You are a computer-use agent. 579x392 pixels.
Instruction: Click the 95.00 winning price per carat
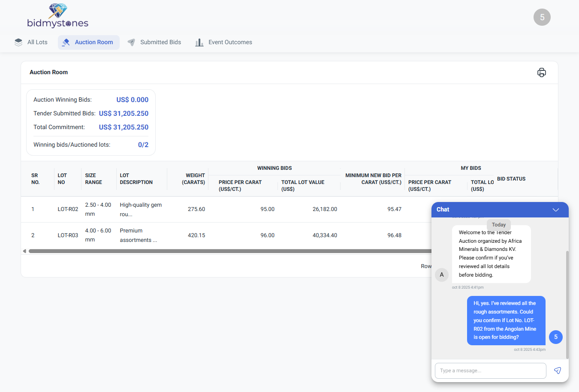click(x=268, y=209)
